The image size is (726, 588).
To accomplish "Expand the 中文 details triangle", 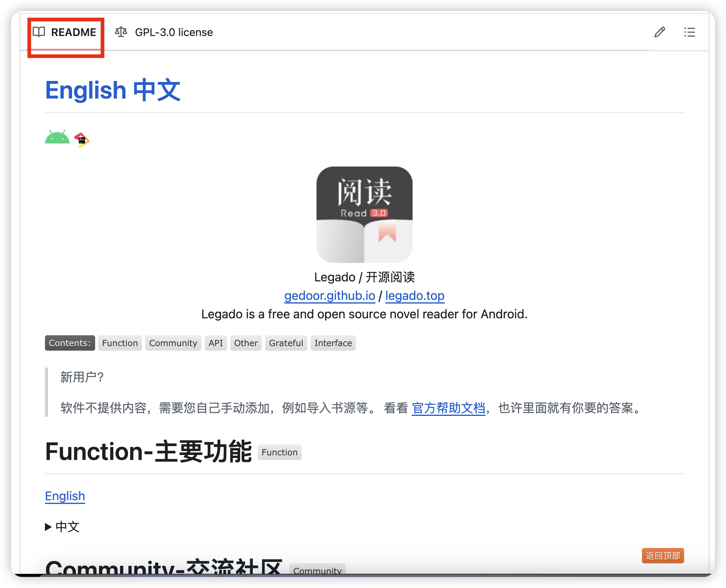I will (x=48, y=527).
